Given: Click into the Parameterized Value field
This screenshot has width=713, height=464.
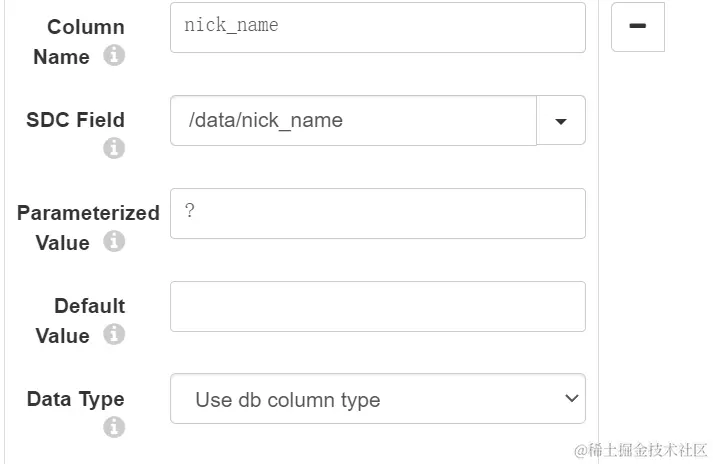Looking at the screenshot, I should pyautogui.click(x=377, y=214).
